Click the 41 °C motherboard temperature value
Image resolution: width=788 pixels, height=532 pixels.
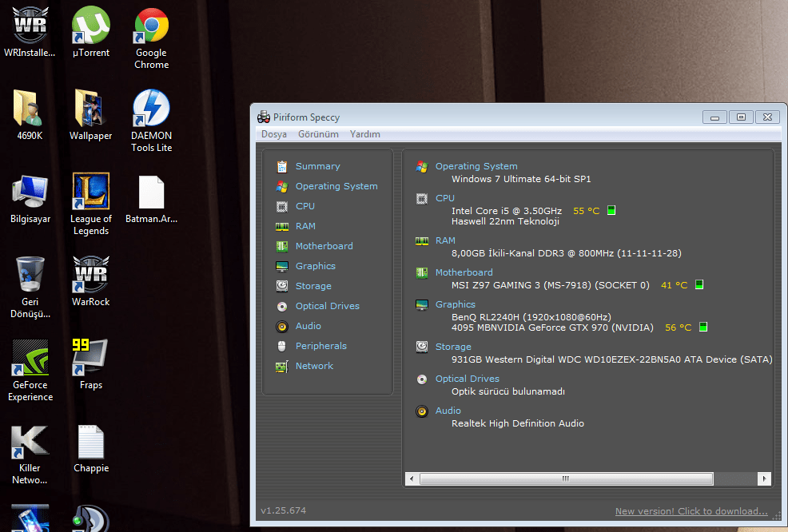674,285
